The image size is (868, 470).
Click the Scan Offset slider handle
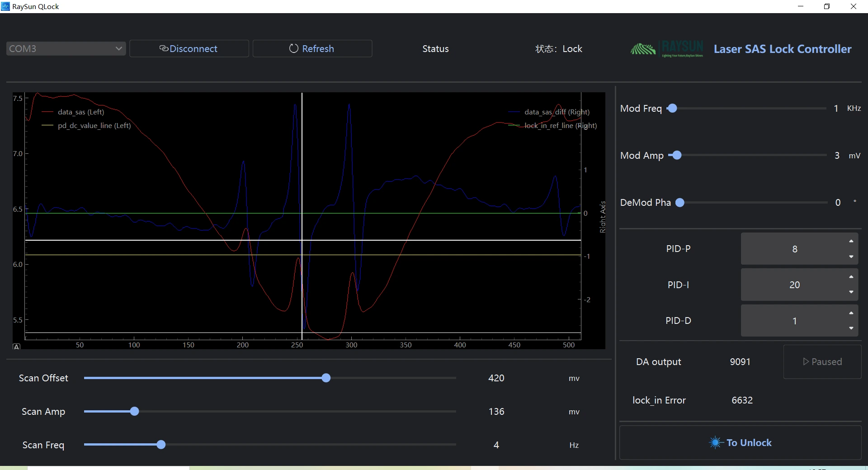326,378
